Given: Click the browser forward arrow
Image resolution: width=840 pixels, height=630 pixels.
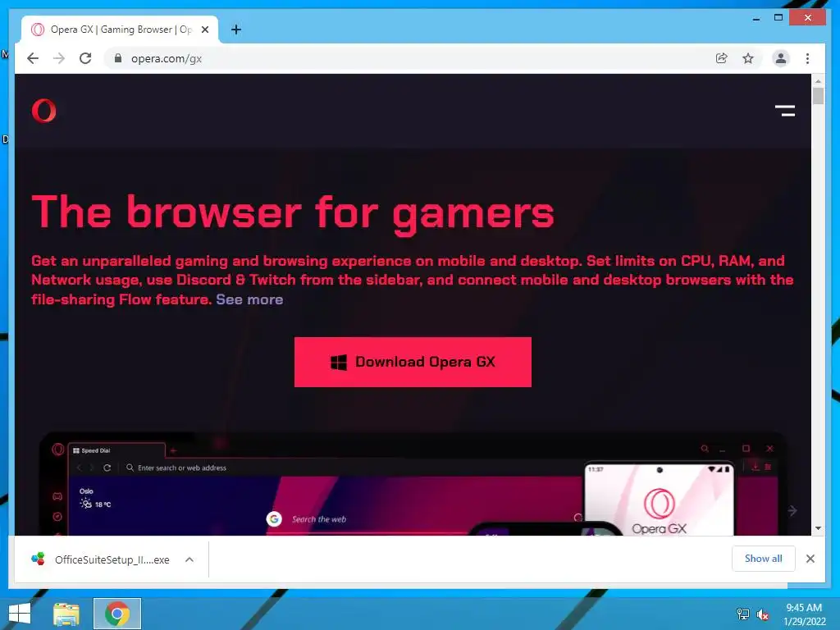Looking at the screenshot, I should [59, 58].
